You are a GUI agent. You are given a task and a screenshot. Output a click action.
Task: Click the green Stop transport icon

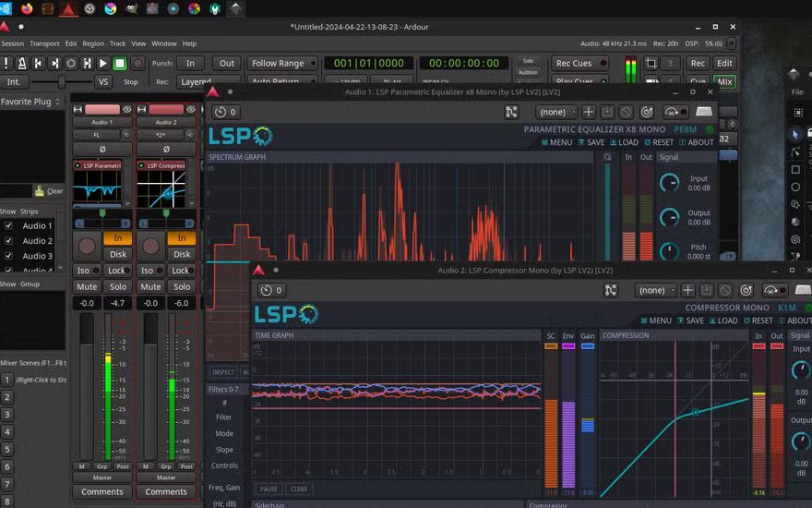click(120, 63)
